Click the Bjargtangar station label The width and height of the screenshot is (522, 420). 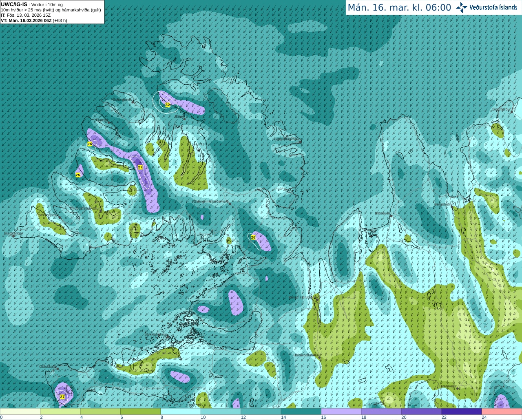(x=13, y=234)
